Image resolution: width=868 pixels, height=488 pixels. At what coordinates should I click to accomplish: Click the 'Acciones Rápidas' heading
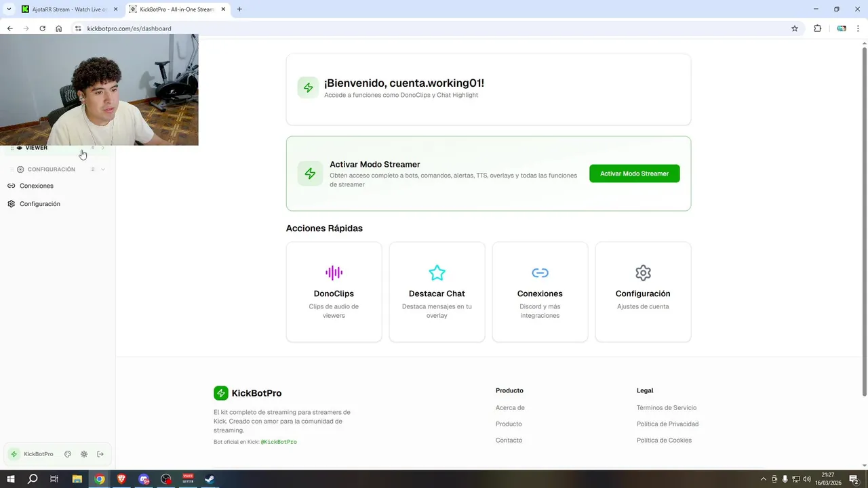click(x=324, y=228)
